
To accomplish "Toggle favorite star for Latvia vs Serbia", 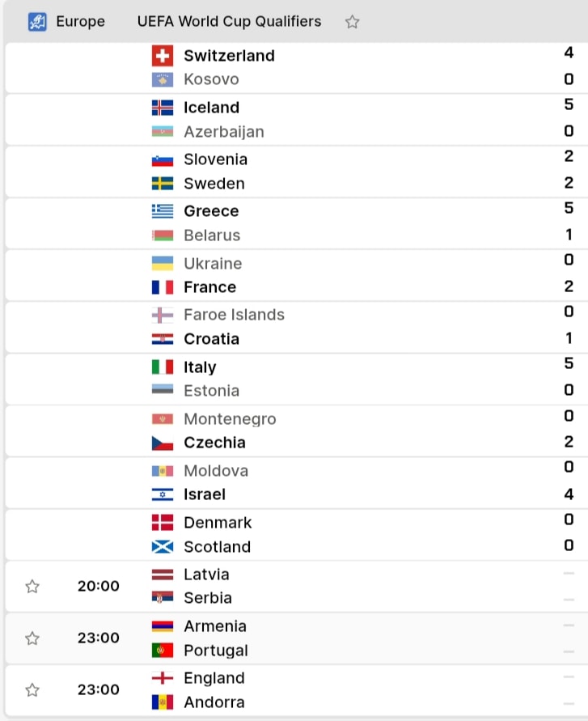I will click(32, 587).
